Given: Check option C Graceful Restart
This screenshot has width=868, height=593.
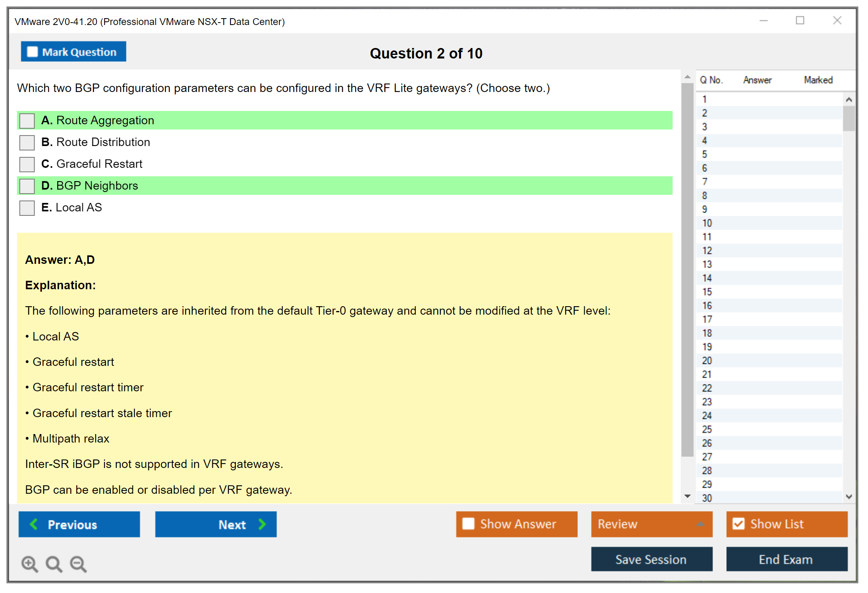Looking at the screenshot, I should 27,164.
